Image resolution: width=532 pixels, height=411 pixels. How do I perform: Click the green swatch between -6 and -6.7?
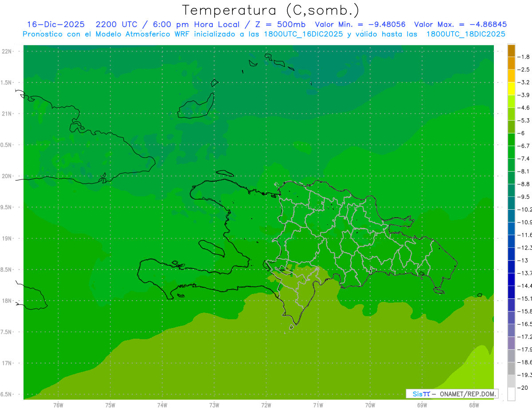pos(511,140)
